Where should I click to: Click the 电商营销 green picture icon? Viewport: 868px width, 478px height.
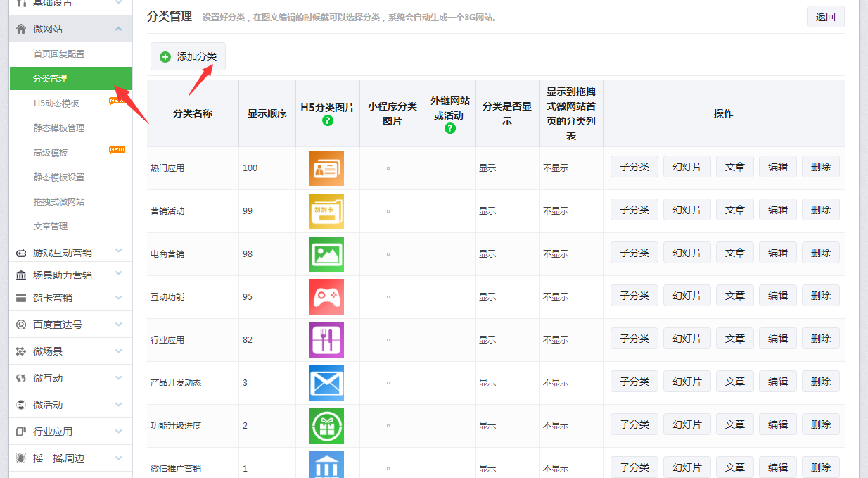click(326, 253)
